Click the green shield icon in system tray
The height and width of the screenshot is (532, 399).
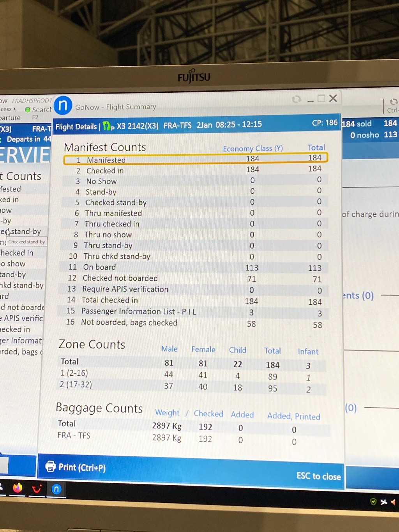pyautogui.click(x=373, y=502)
